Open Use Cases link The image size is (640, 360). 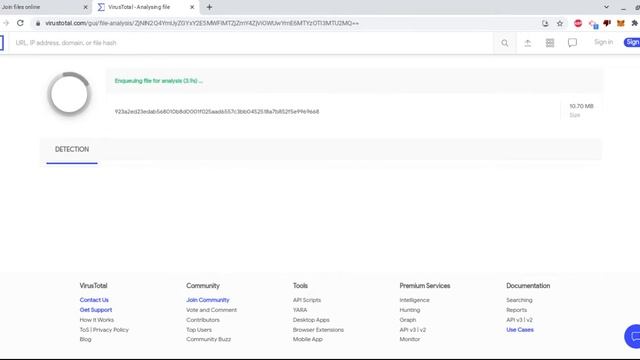pos(520,329)
